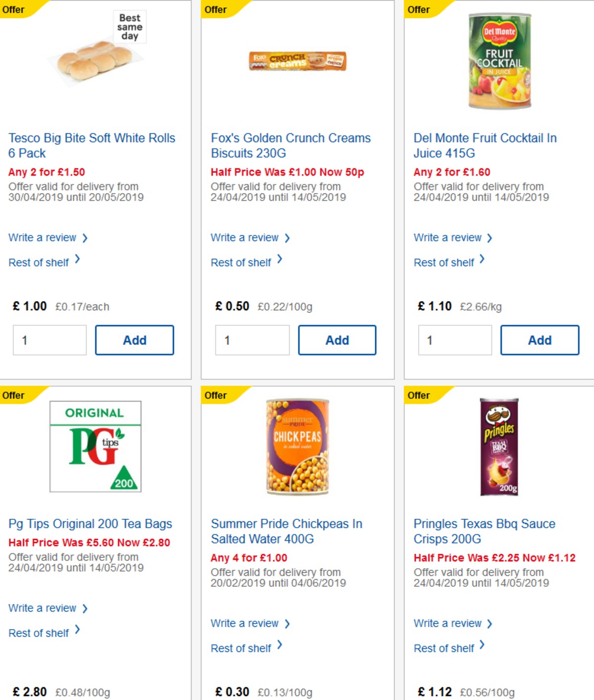Add Tesco Big Bite Soft White Rolls to basket

click(134, 340)
